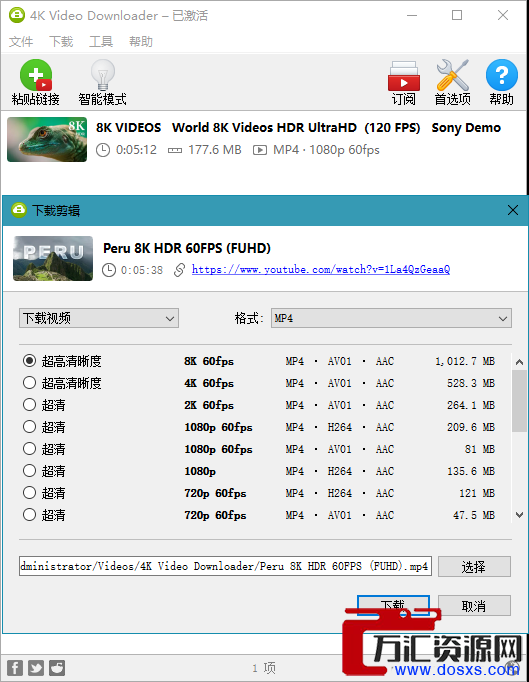Open the 下载 menu
The height and width of the screenshot is (682, 529).
[61, 42]
